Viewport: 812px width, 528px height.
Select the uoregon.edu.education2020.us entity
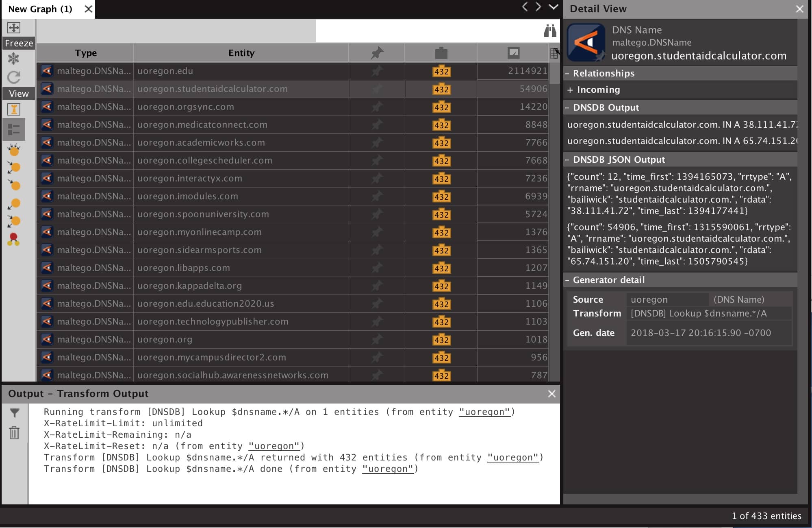tap(205, 303)
